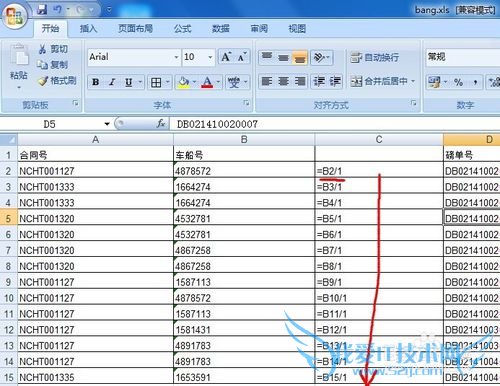Expand Merge and Center dropdown arrow
Viewport: 500px width, 386px height.
pyautogui.click(x=413, y=81)
